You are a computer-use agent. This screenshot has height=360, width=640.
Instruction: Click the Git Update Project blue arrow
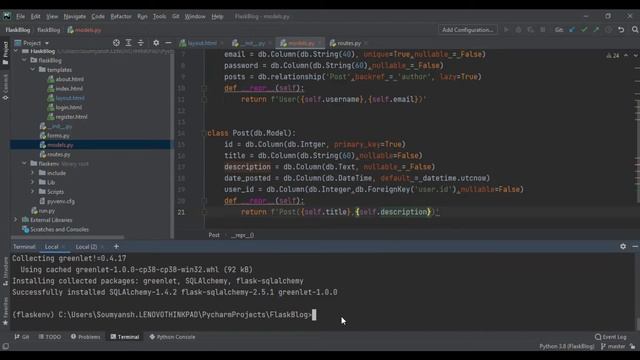pyautogui.click(x=572, y=30)
